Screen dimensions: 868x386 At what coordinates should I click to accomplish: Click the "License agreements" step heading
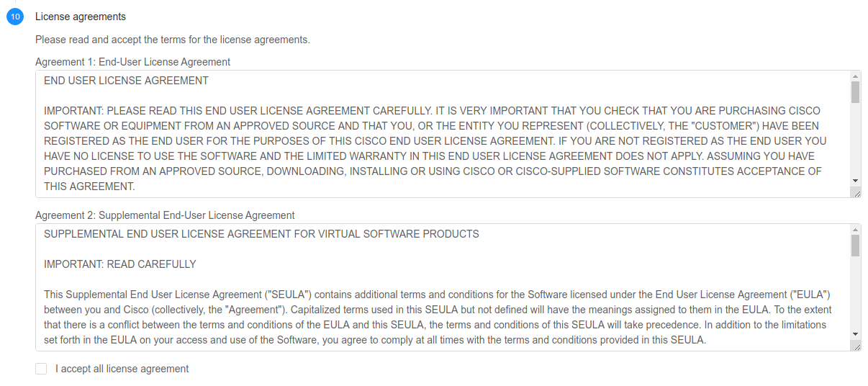tap(80, 17)
